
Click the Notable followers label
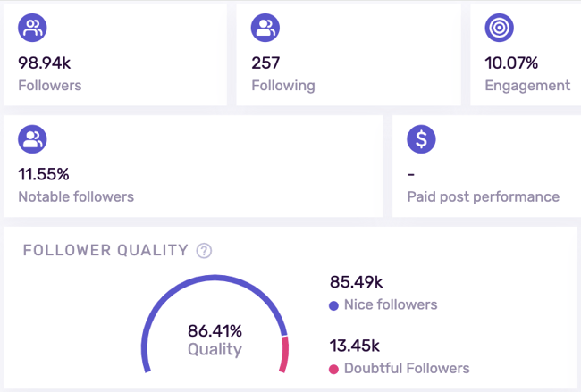[76, 196]
